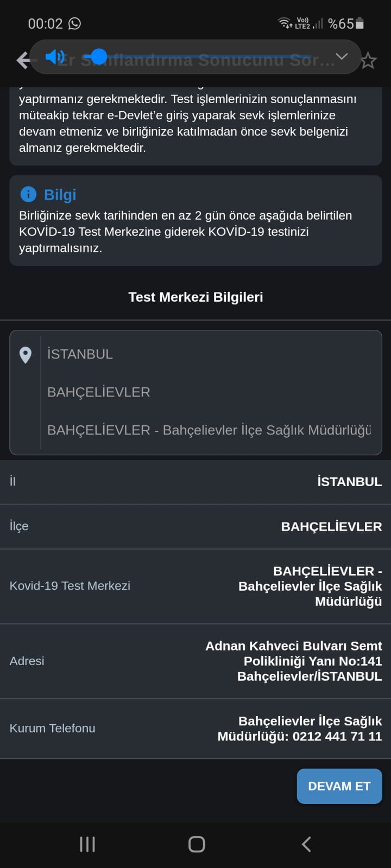Screen dimensions: 391x868
Task: Select the Adnan Kahveci Bulvarı address text
Action: tap(293, 661)
